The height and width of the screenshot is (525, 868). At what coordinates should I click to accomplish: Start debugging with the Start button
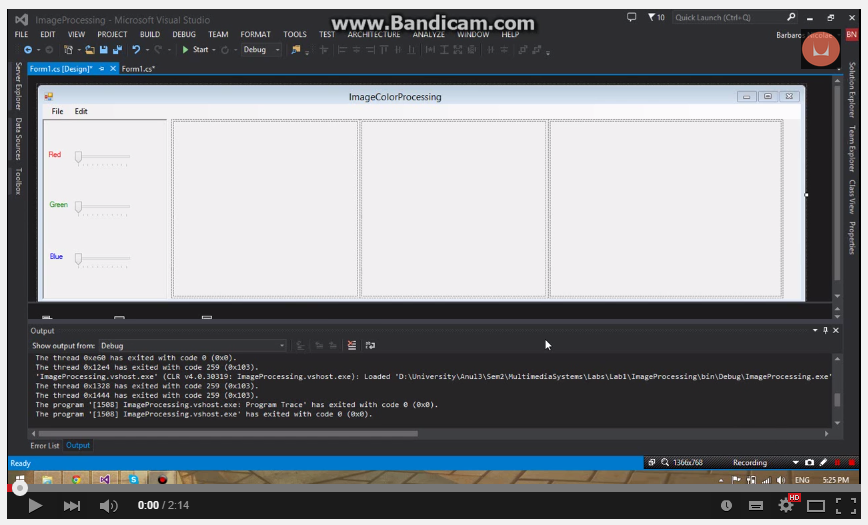tap(196, 50)
